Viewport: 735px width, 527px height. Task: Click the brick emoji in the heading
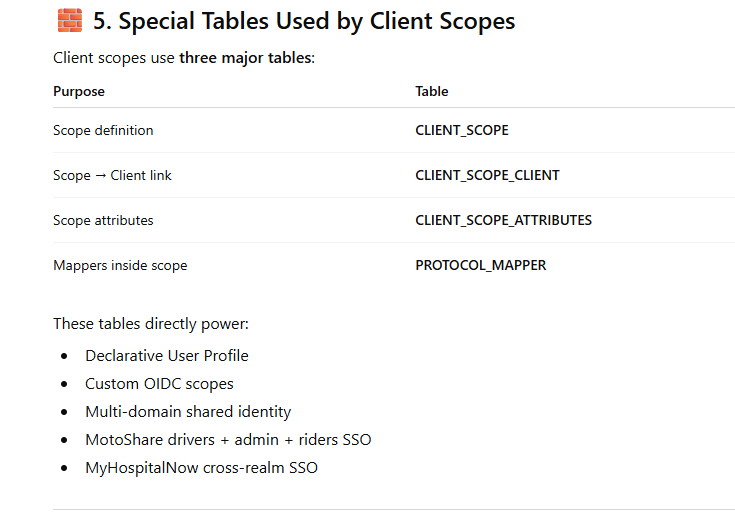(x=69, y=21)
